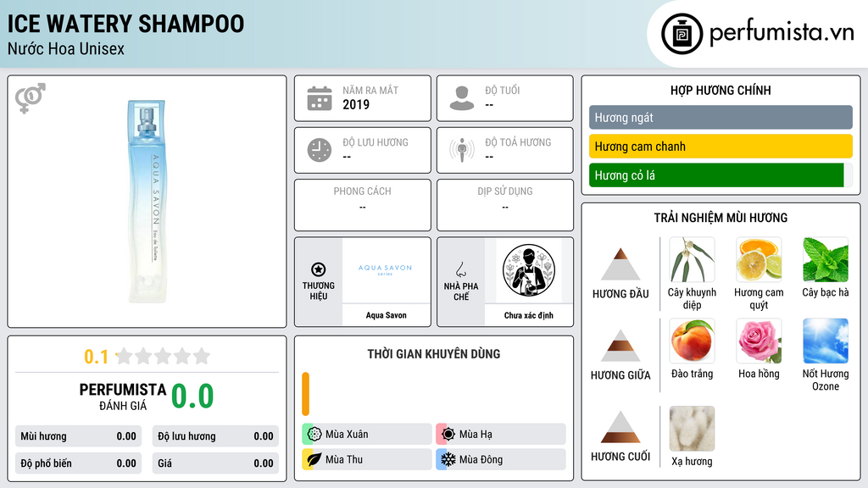Click the Hương đầu pyramid icon
868x488 pixels.
(x=620, y=264)
